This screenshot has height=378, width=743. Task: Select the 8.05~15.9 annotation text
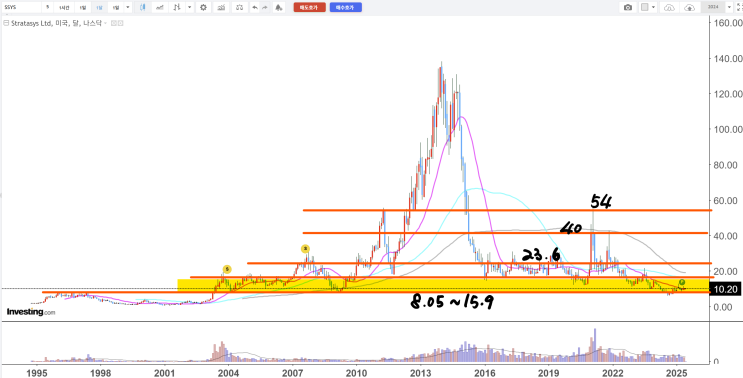[x=452, y=303]
